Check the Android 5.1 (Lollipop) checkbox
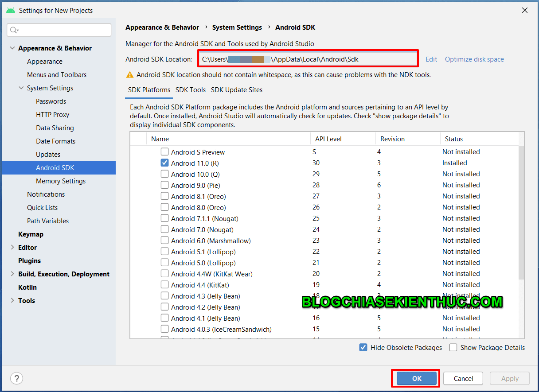 coord(164,252)
